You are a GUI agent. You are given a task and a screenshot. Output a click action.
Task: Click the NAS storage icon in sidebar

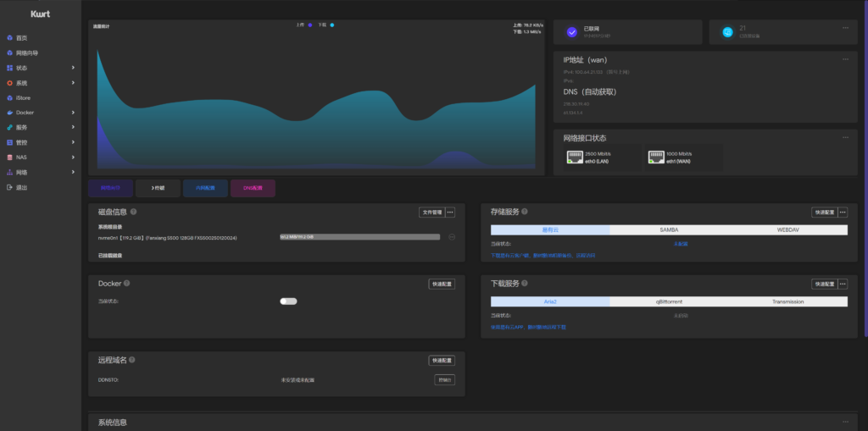(9, 157)
